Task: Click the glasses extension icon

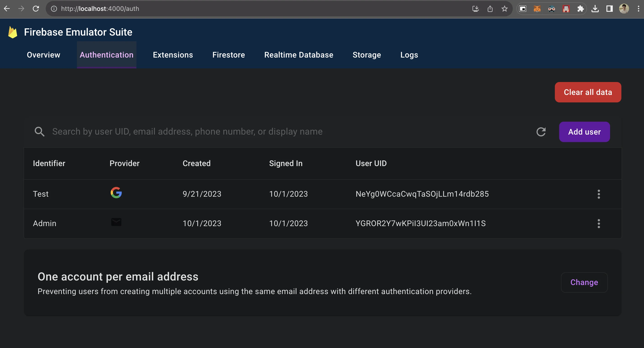Action: pos(551,9)
